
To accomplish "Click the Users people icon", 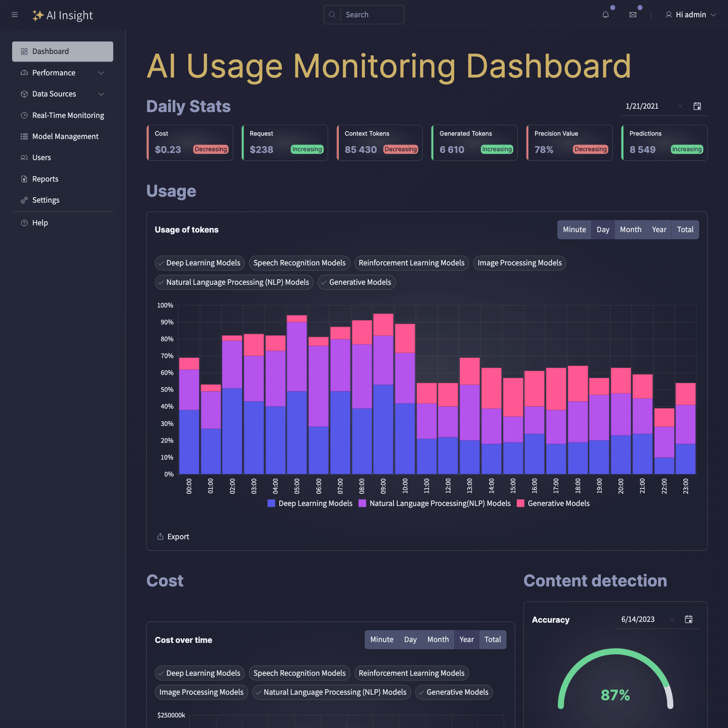I will [24, 158].
